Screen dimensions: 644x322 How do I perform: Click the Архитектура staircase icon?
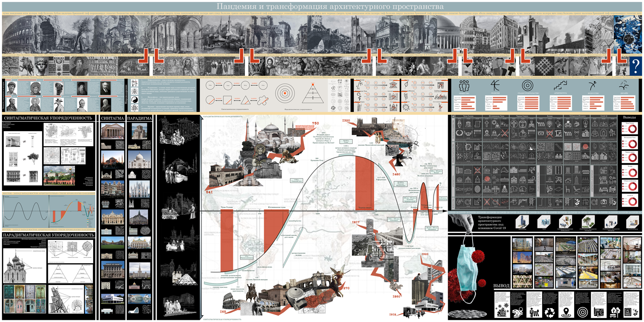560,85
